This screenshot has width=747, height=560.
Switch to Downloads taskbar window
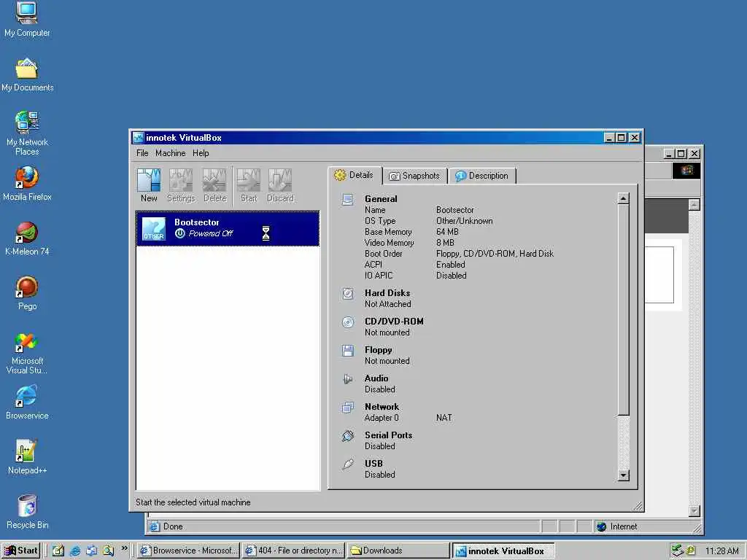[398, 551]
